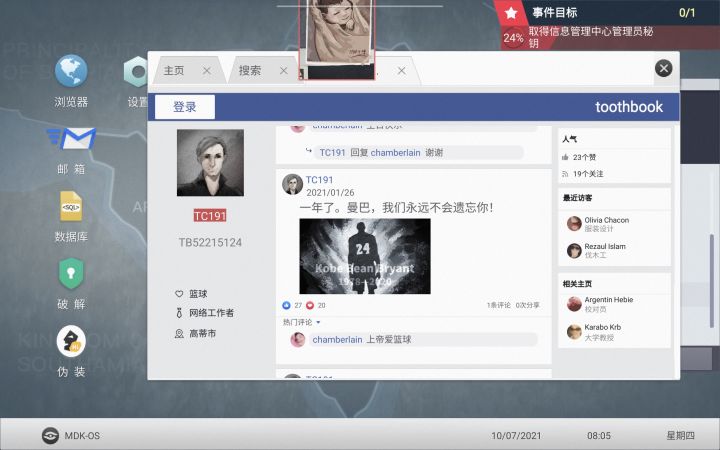
Task: Switch to the 主页 tab
Action: tap(174, 70)
